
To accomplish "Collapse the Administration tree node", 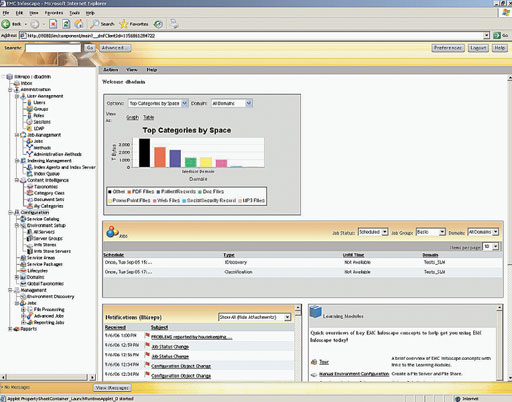I will click(10, 90).
